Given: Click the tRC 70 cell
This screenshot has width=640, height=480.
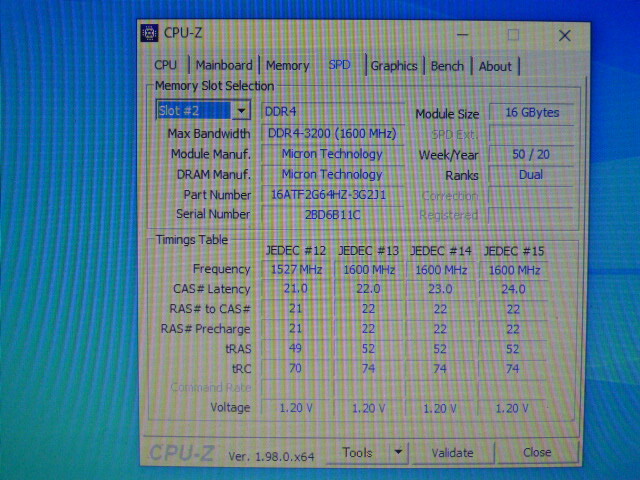Looking at the screenshot, I should pyautogui.click(x=296, y=368).
